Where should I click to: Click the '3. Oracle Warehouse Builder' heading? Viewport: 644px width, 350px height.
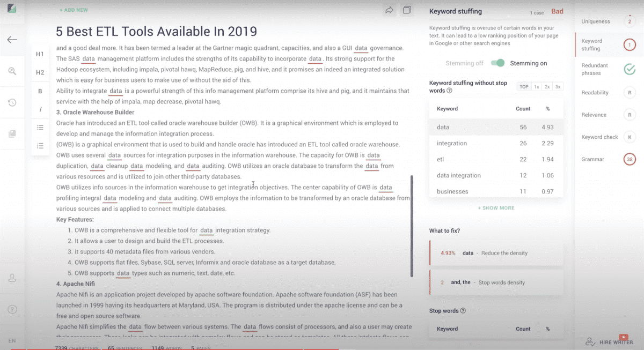pos(96,112)
